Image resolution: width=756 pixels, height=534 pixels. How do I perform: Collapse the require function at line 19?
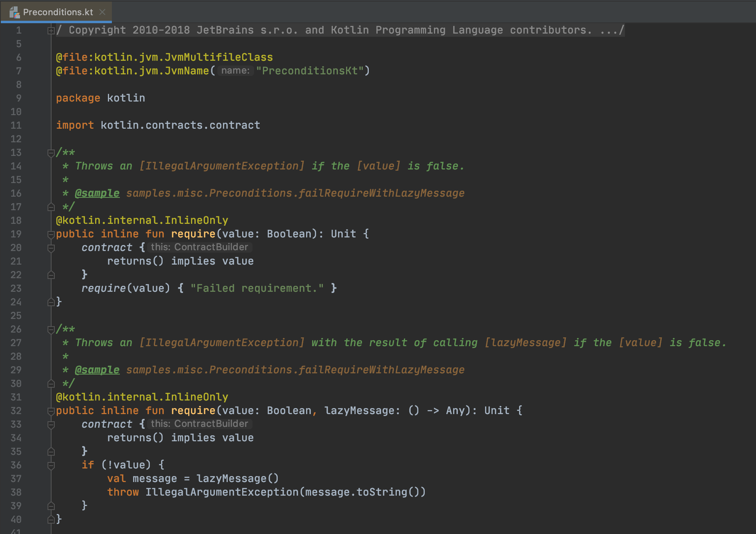[51, 234]
